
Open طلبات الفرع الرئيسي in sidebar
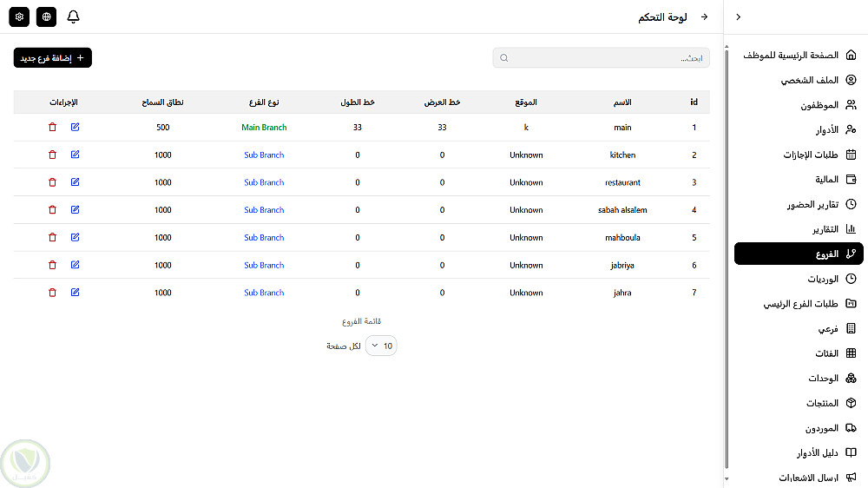click(x=799, y=304)
